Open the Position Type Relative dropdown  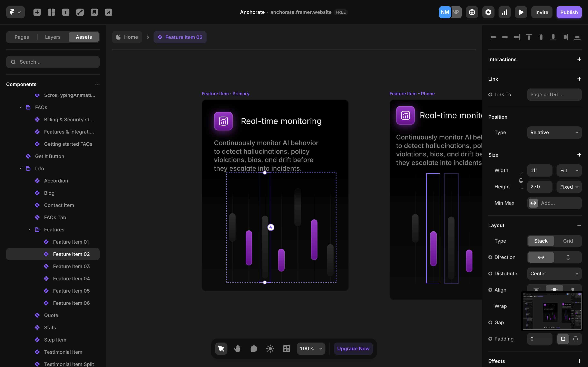point(554,132)
